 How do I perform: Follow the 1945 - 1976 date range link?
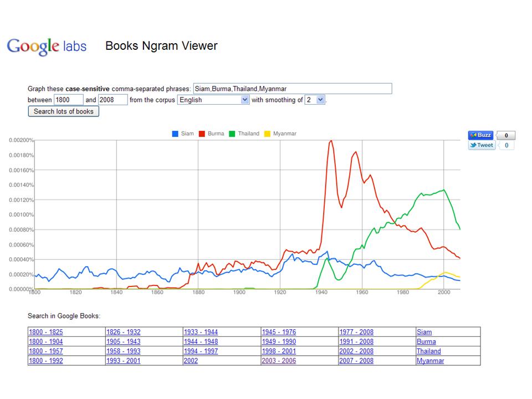pyautogui.click(x=278, y=332)
